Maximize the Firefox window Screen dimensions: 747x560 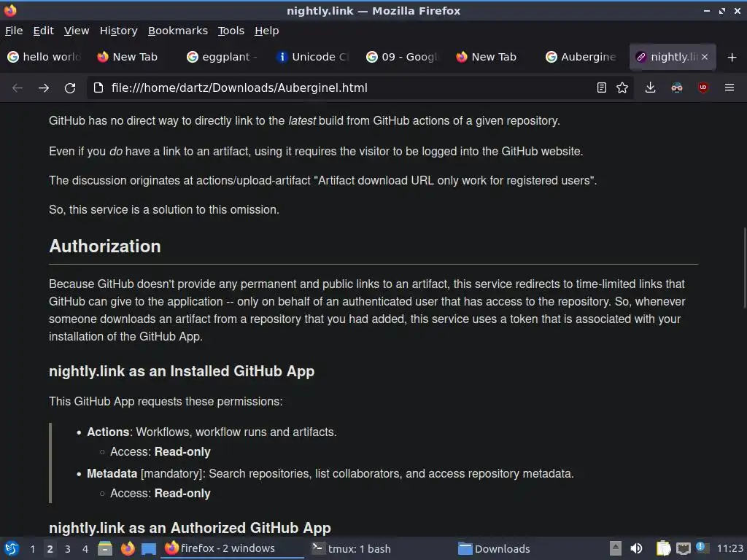pos(722,10)
